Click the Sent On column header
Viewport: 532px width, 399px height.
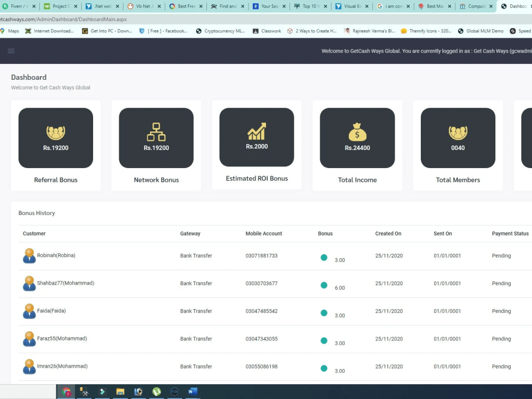coord(443,234)
